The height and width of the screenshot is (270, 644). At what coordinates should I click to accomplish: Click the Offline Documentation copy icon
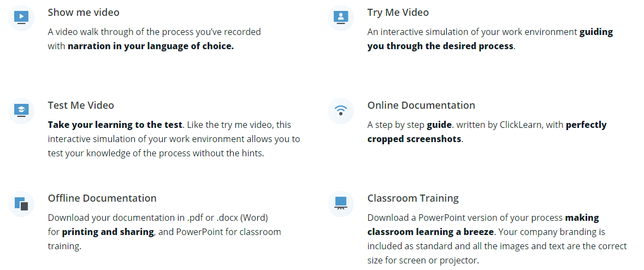click(x=21, y=204)
